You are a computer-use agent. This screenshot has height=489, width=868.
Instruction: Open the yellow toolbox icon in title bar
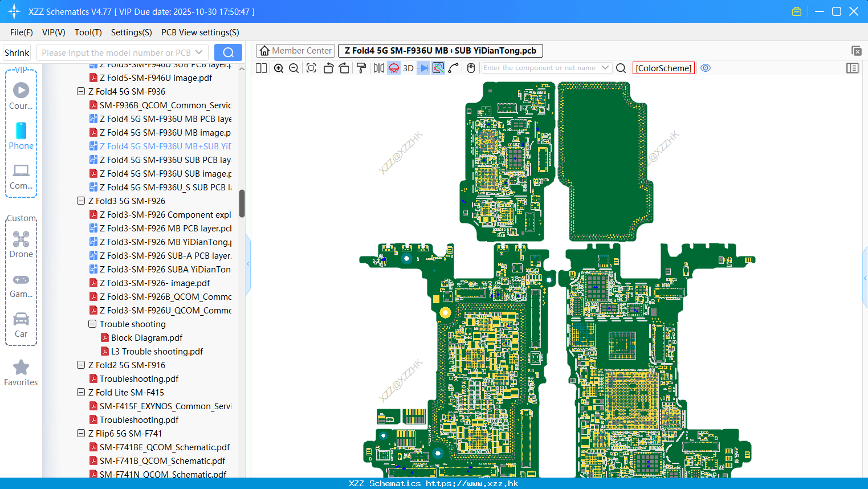(797, 11)
